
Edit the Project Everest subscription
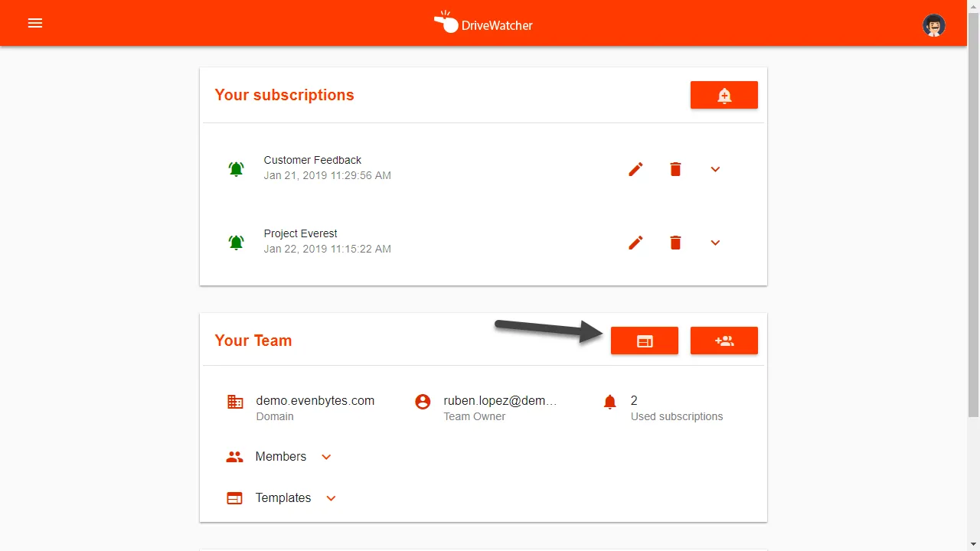click(635, 243)
